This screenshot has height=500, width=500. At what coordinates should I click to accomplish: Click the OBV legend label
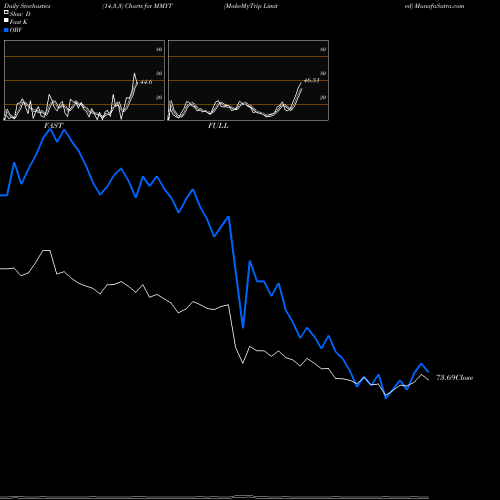[x=16, y=30]
